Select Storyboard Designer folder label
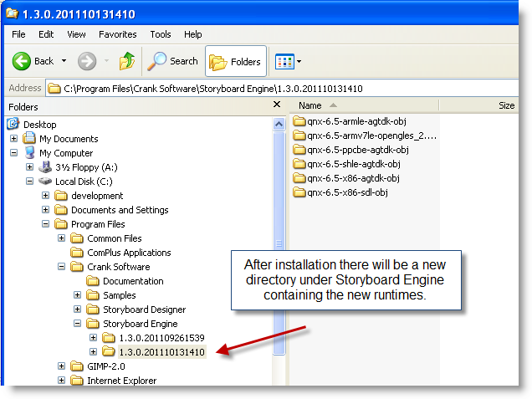The height and width of the screenshot is (399, 532). (x=144, y=309)
